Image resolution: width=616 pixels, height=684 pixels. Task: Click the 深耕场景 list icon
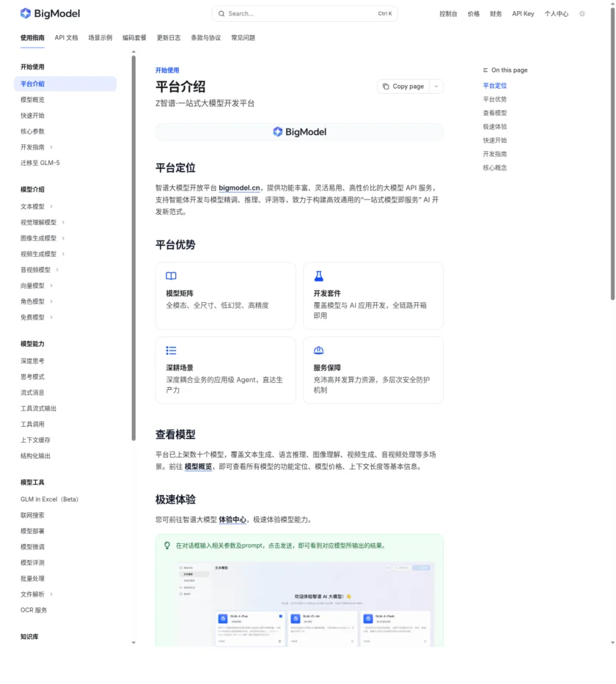[170, 350]
